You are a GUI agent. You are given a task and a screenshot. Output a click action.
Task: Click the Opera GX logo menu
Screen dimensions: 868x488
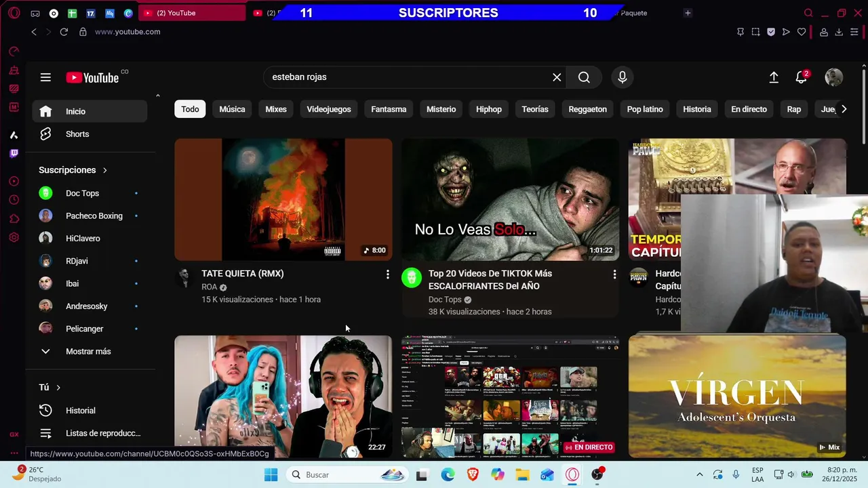(x=14, y=13)
